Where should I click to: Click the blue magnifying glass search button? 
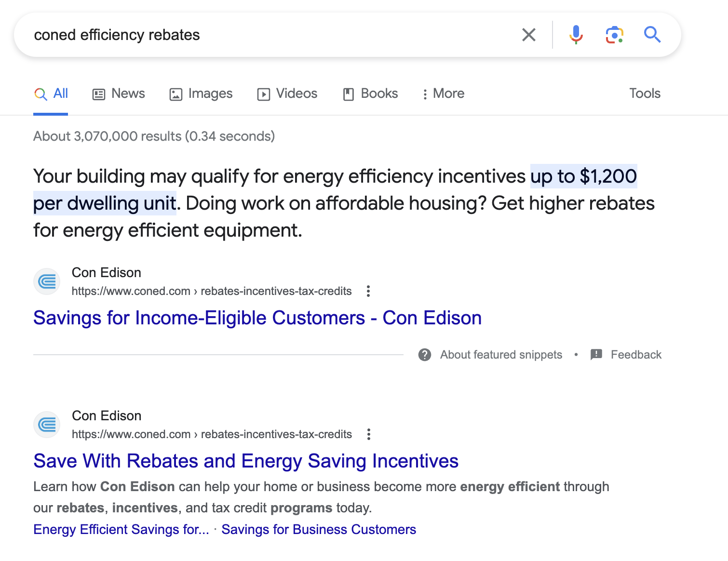point(652,35)
